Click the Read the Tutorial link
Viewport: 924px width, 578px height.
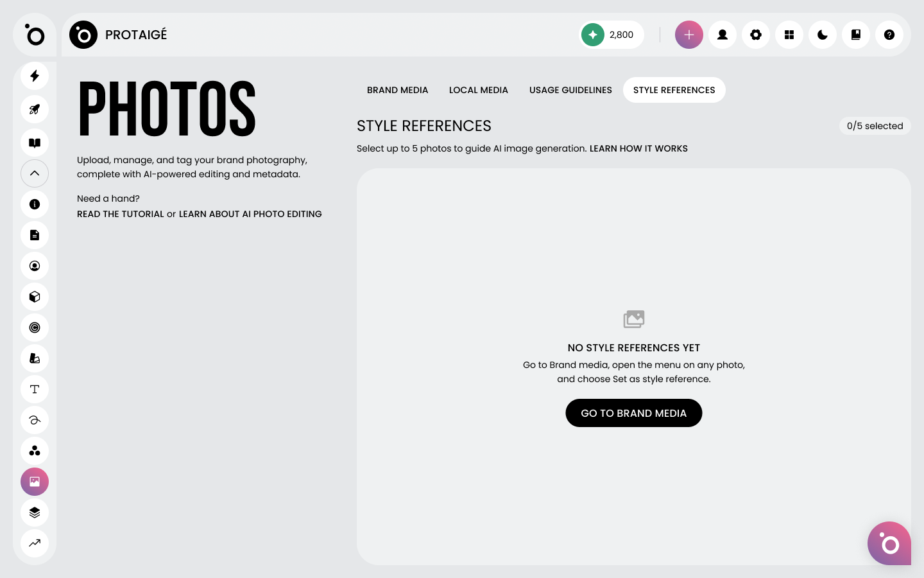click(121, 214)
